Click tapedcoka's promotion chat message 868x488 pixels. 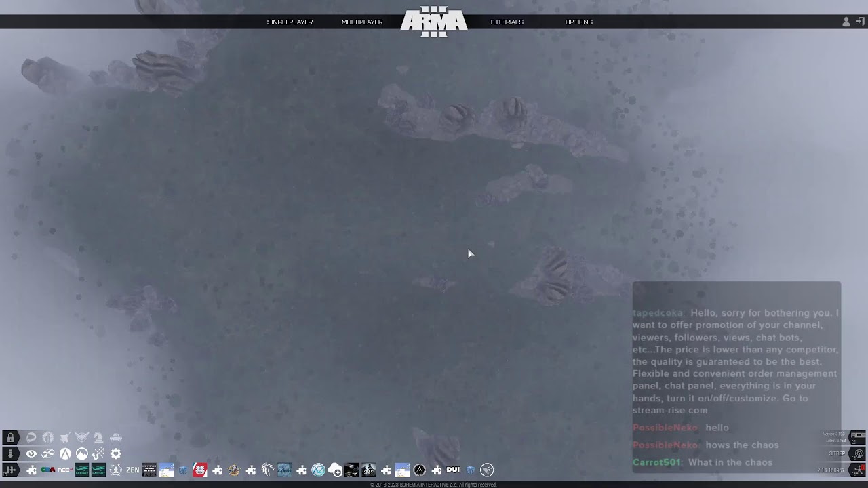point(736,361)
